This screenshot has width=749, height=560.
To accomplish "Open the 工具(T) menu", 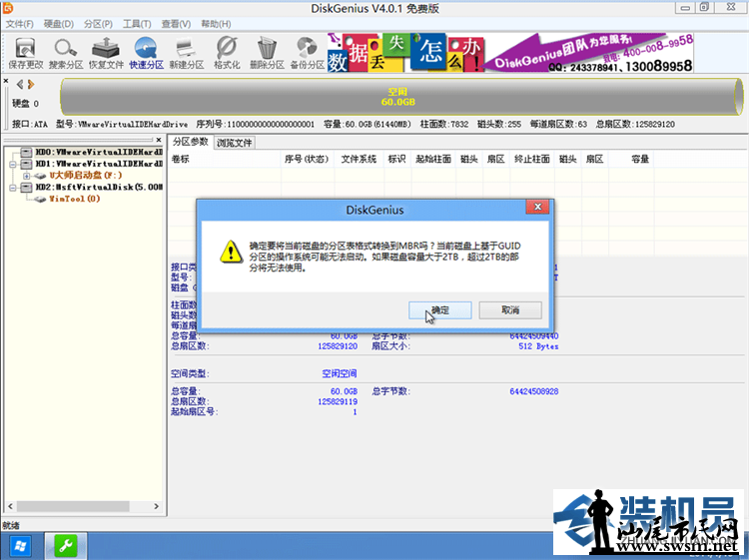I will pos(137,24).
